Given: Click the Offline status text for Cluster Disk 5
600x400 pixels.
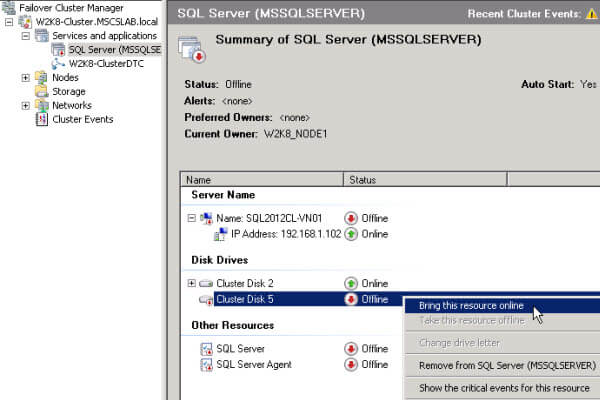Looking at the screenshot, I should pos(375,299).
